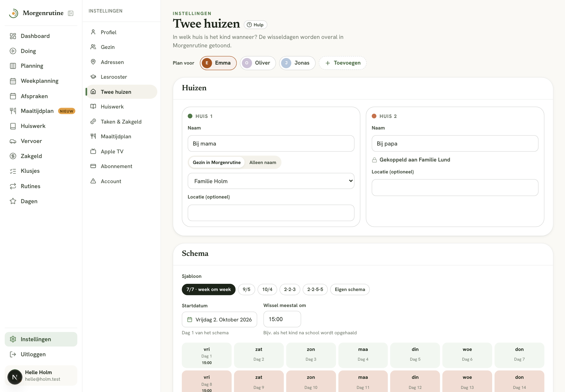Open Lesrooster graduation cap icon
The width and height of the screenshot is (565, 392).
click(93, 77)
